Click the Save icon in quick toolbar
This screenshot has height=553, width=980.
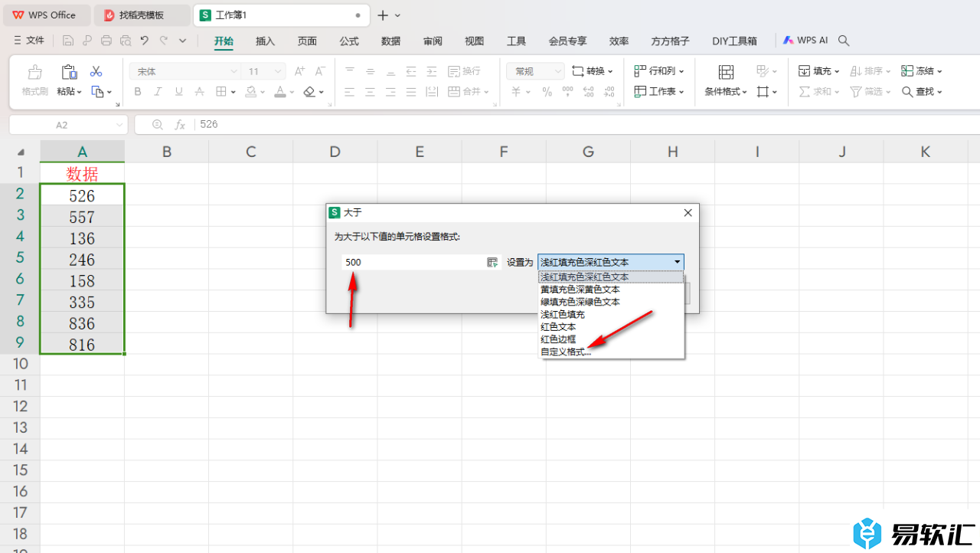click(x=68, y=41)
